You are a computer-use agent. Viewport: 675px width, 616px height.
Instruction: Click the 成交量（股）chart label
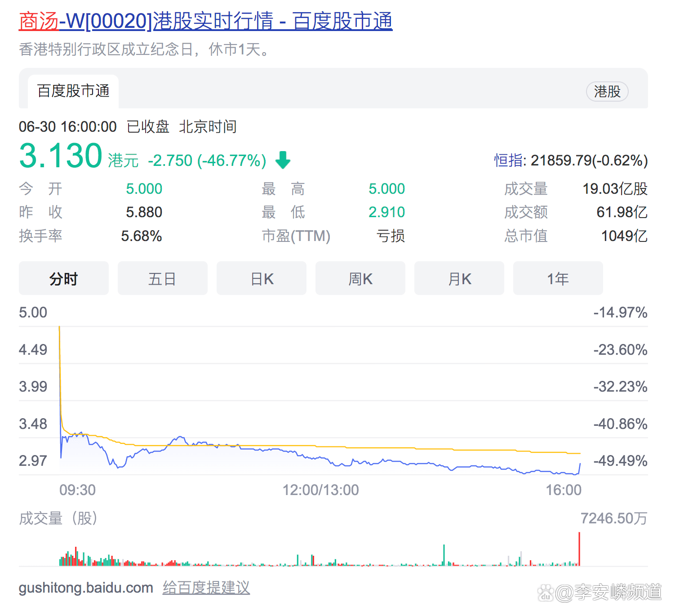coord(58,518)
